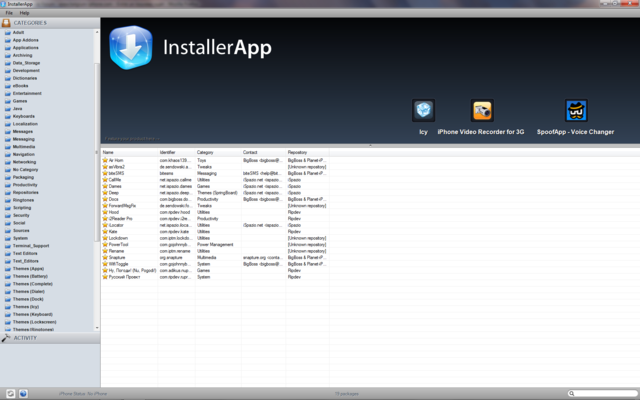Select the Multimedia category
Viewport: 640px width, 400px height.
24,147
